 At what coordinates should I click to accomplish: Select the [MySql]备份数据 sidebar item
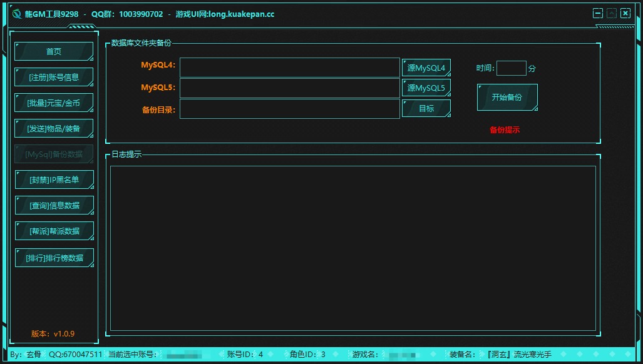tap(54, 154)
